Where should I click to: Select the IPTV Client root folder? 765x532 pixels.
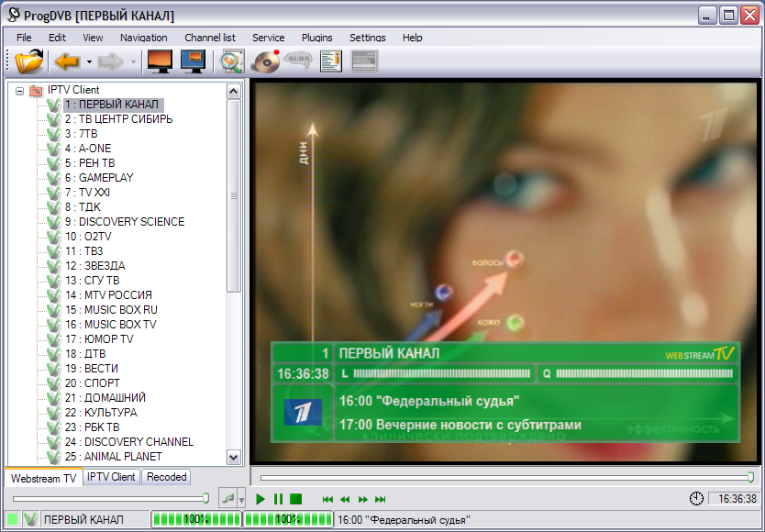pos(73,90)
